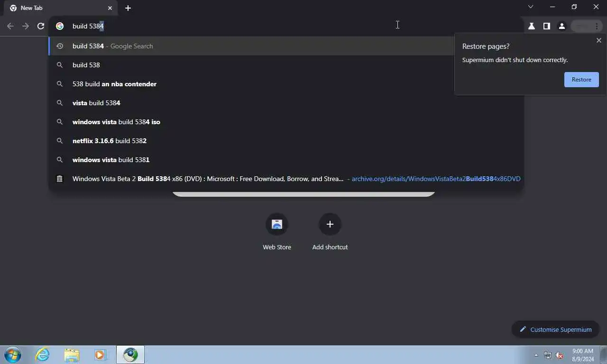
Task: Dismiss the Restore pages popup
Action: [599, 40]
